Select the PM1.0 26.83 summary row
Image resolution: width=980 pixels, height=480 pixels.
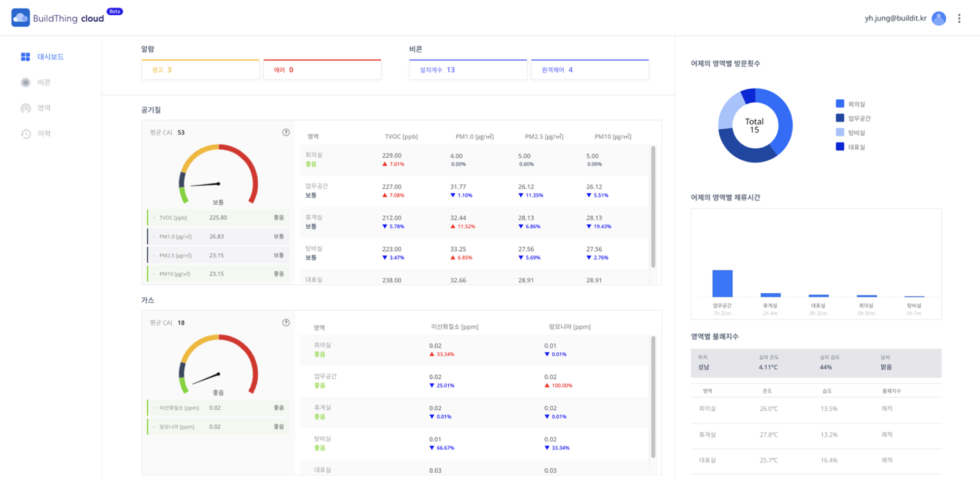pyautogui.click(x=218, y=236)
